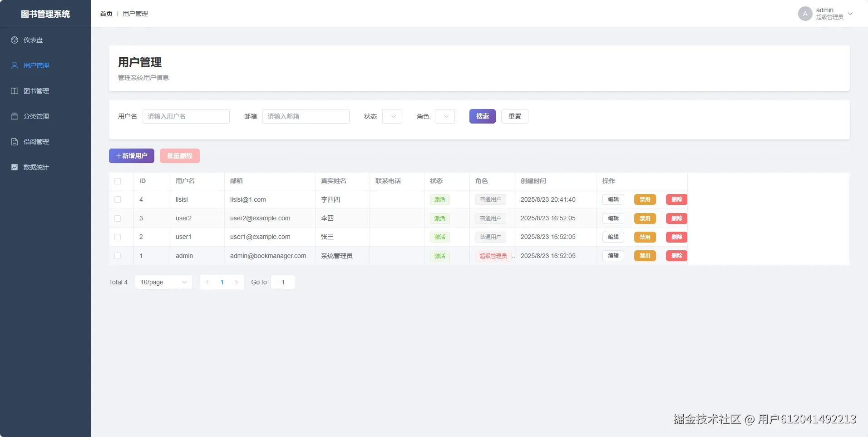Viewport: 868px width, 437px height.
Task: Open 分类管理 in the sidebar
Action: click(x=45, y=116)
